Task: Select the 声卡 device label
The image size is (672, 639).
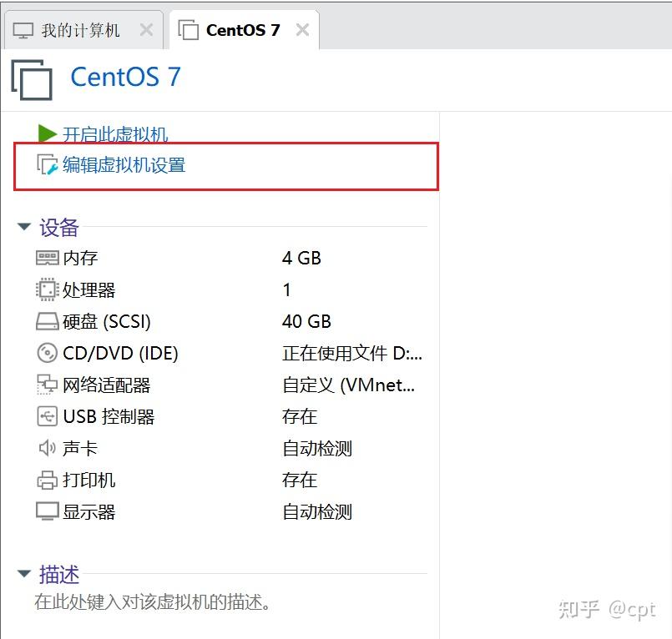Action: point(80,448)
